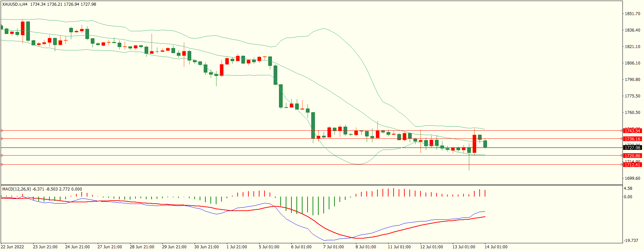Click the -19.737 MACD scale value
The image size is (644, 251).
point(631,241)
